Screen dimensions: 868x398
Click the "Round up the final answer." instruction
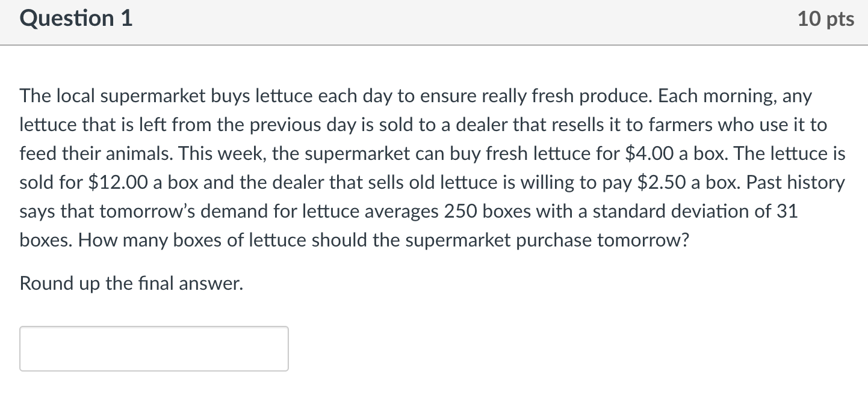pyautogui.click(x=132, y=283)
